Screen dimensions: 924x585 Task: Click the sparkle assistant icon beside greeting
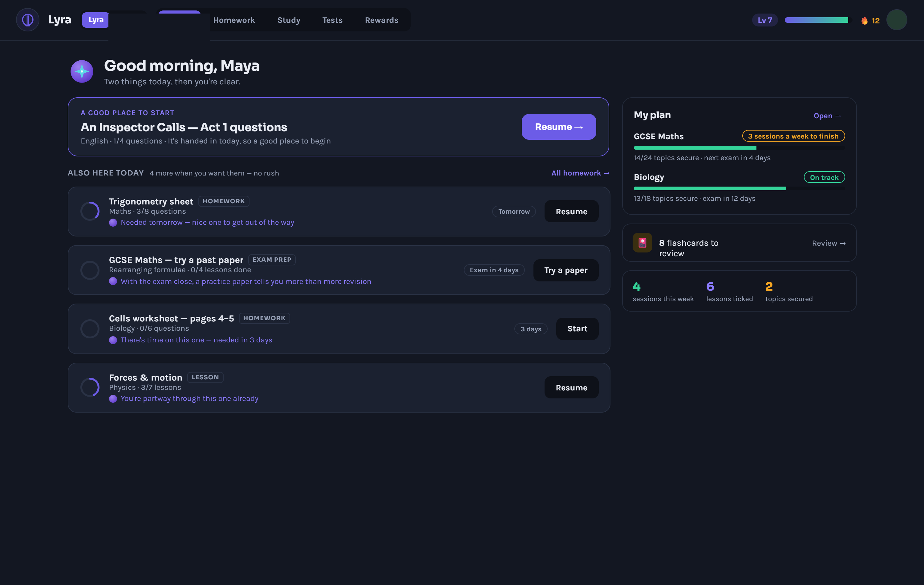82,71
